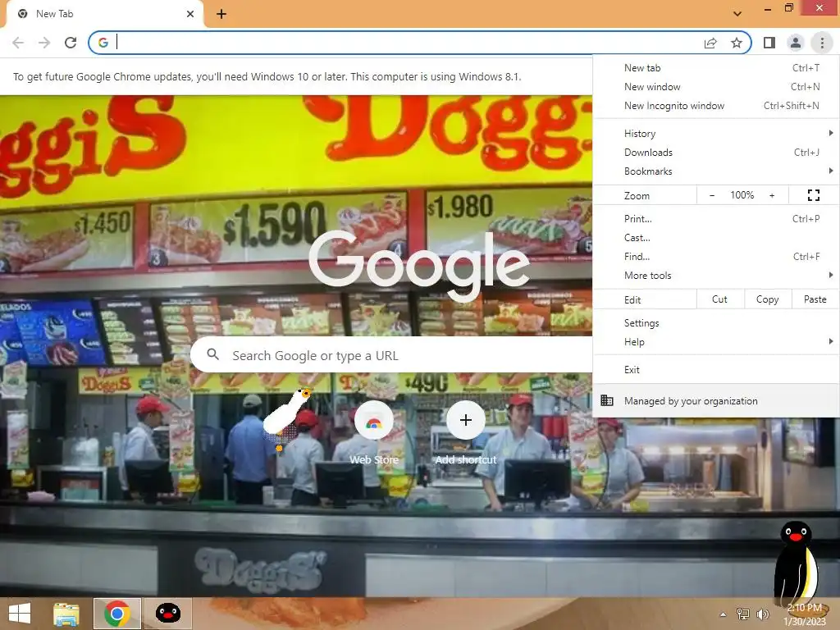
Task: Click the Search Google or type a URL box
Action: point(391,354)
